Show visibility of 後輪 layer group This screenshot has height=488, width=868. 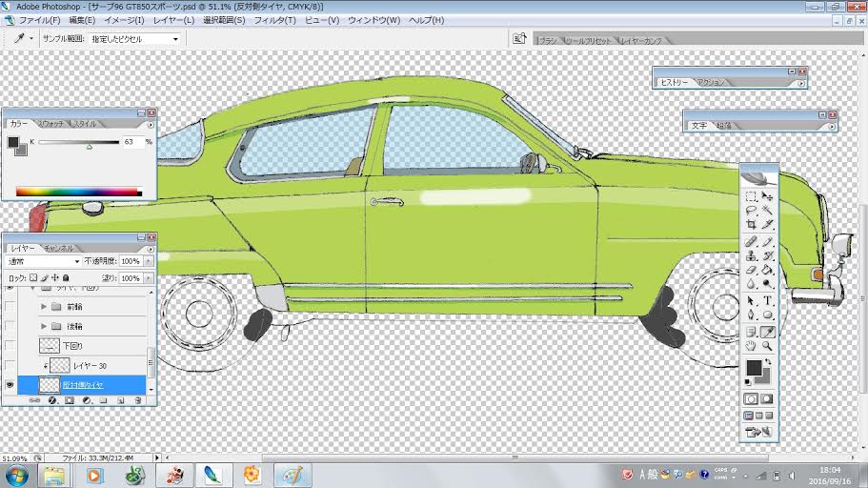pos(10,326)
